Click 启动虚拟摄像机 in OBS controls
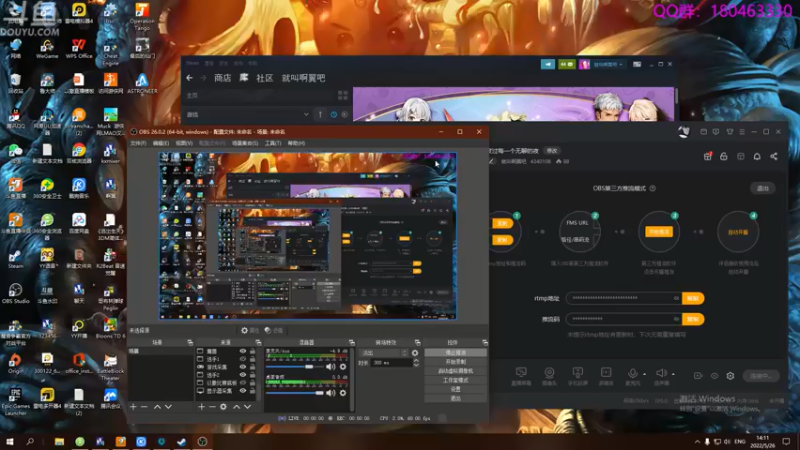The image size is (800, 450). point(455,371)
